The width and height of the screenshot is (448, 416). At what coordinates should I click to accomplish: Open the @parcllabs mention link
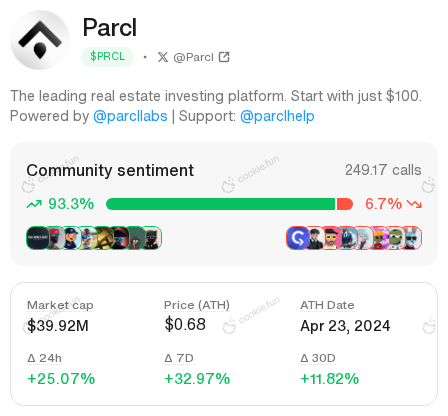click(130, 116)
